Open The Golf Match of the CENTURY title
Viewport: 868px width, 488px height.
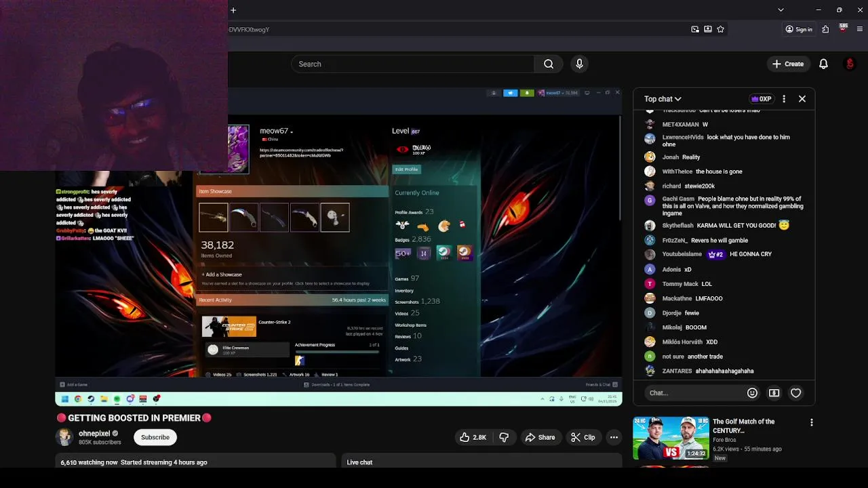743,426
